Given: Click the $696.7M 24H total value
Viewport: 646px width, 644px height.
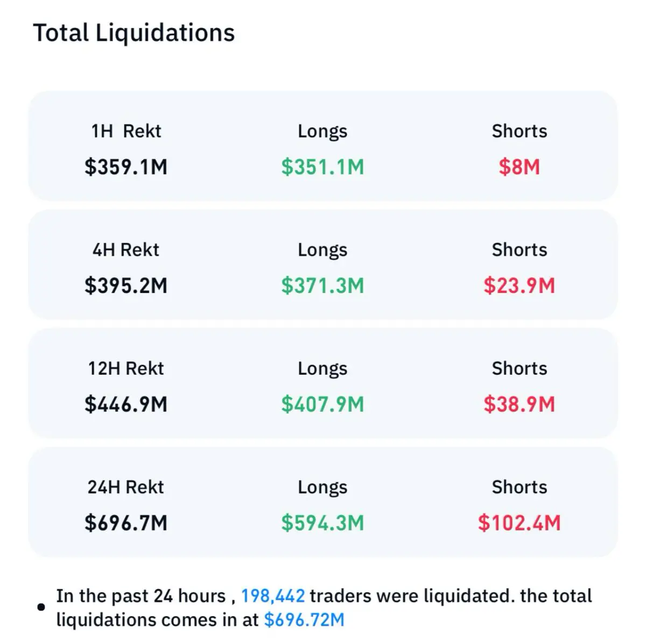Looking at the screenshot, I should tap(126, 523).
